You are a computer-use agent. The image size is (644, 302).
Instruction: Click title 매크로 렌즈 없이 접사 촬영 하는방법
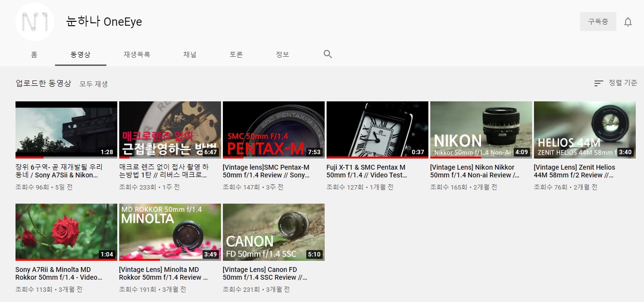pyautogui.click(x=164, y=171)
